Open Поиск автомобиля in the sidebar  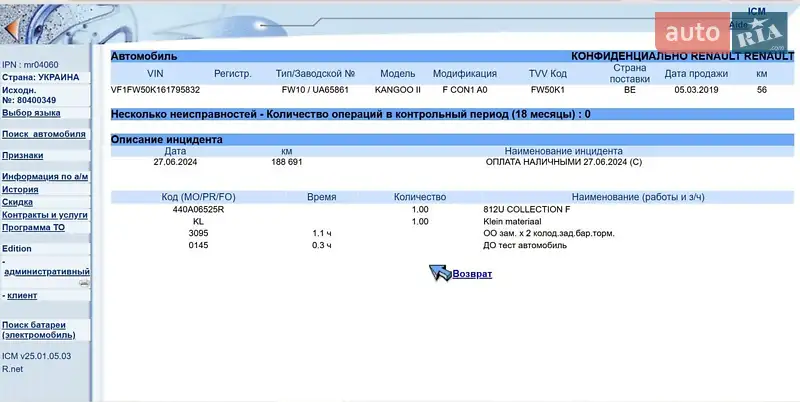coord(44,134)
